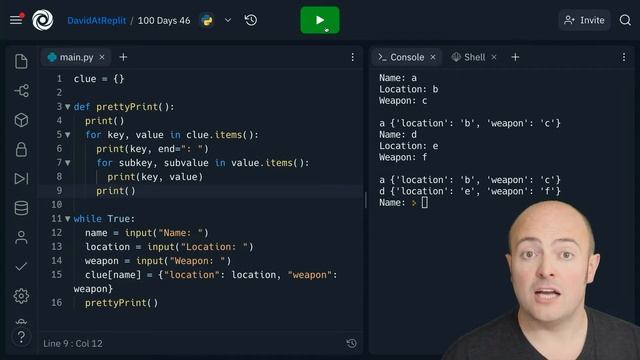Open the Database sidebar icon
This screenshot has height=360, width=640.
(21, 208)
